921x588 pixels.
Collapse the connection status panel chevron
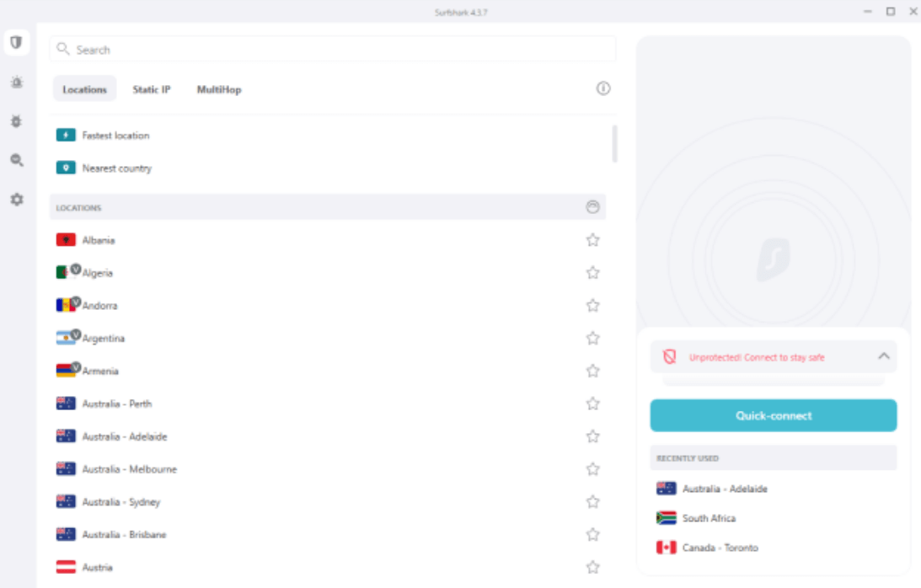[x=883, y=356]
